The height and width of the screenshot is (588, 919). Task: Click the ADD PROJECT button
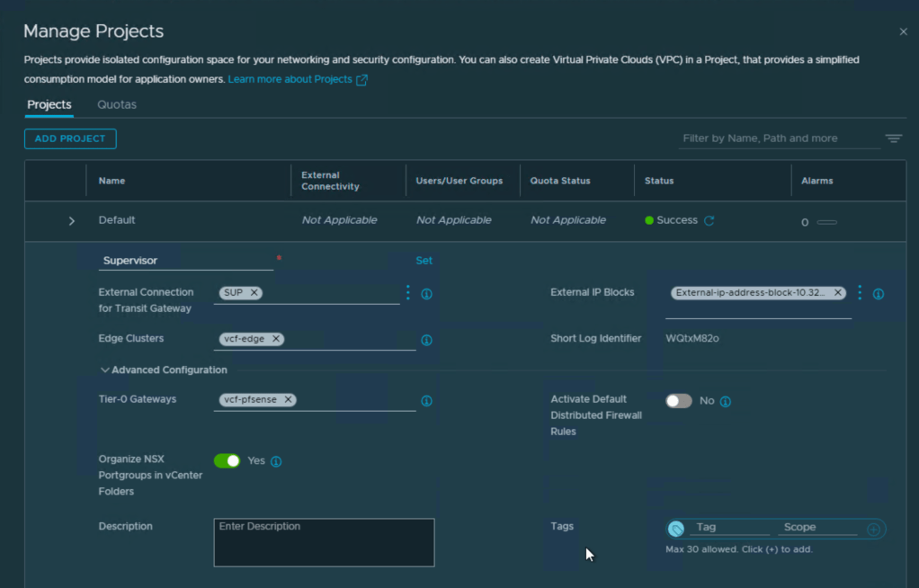(70, 138)
